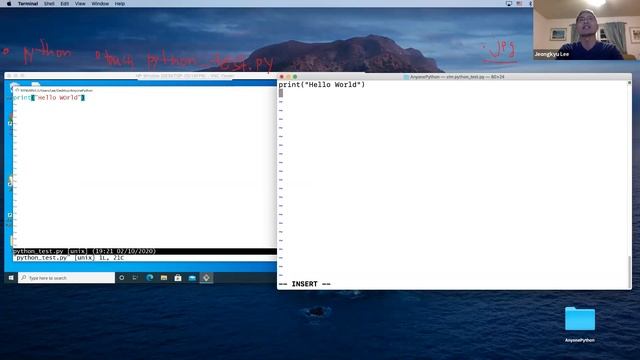Image resolution: width=640 pixels, height=360 pixels.
Task: Click the Windows taskbar search box
Action: 67,278
